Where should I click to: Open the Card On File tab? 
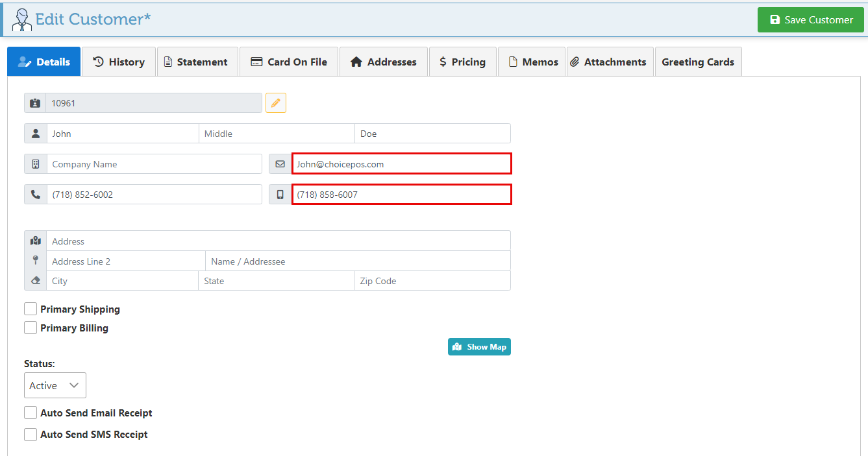point(289,62)
